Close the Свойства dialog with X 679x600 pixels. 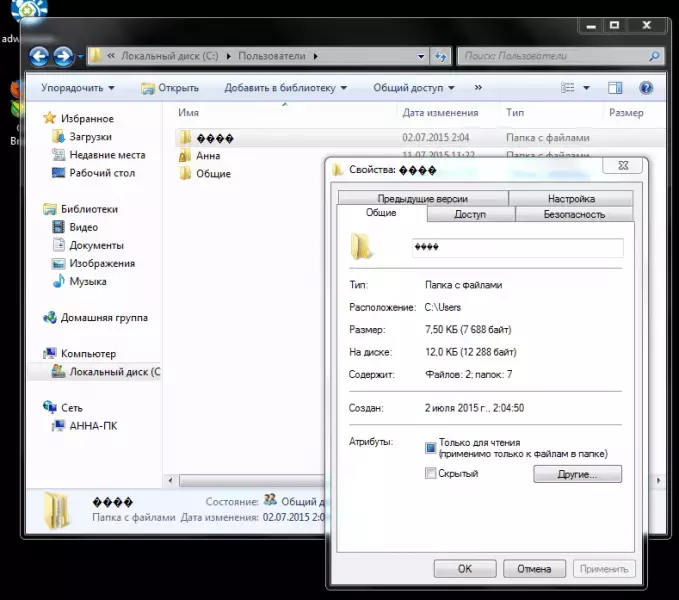(x=623, y=165)
